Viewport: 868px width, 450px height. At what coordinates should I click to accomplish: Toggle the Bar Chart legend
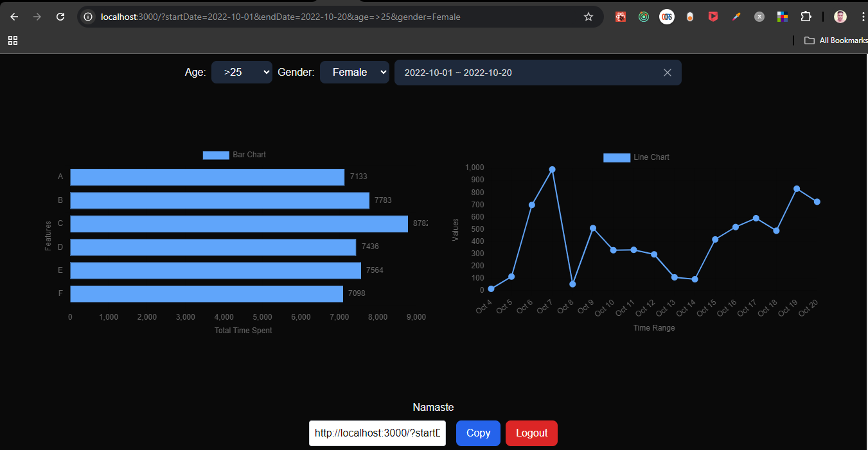[x=233, y=155]
